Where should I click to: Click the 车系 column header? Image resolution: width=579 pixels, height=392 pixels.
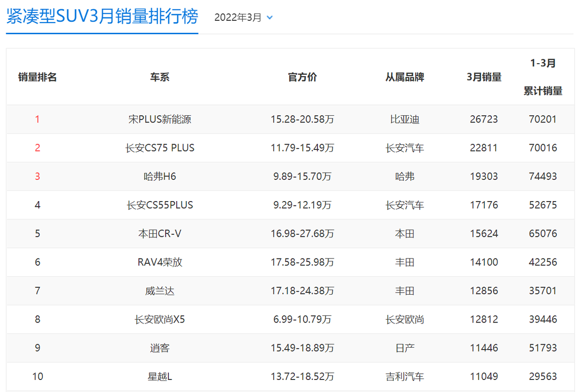coord(160,77)
